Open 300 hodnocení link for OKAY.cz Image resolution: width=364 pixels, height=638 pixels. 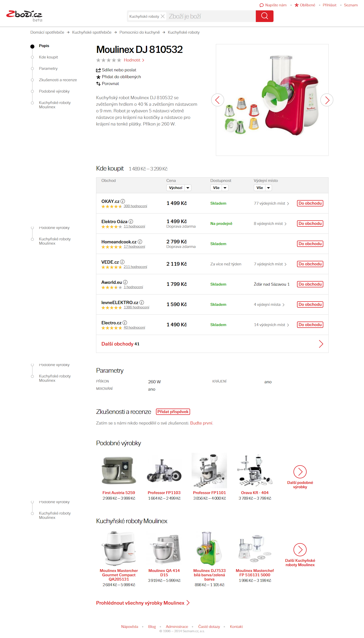click(135, 206)
